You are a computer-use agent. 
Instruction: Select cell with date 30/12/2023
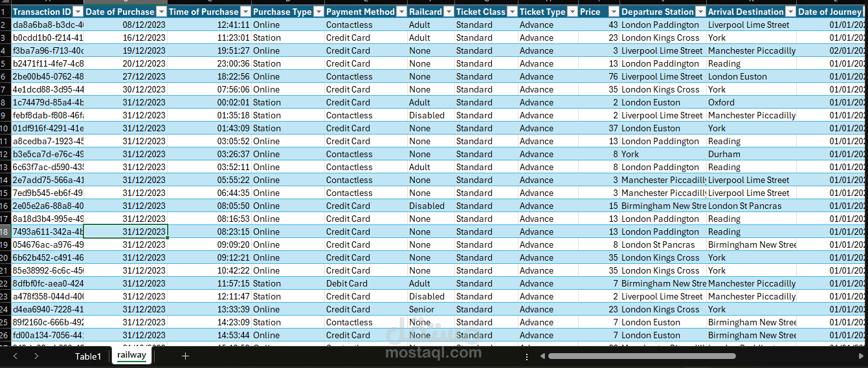point(126,89)
